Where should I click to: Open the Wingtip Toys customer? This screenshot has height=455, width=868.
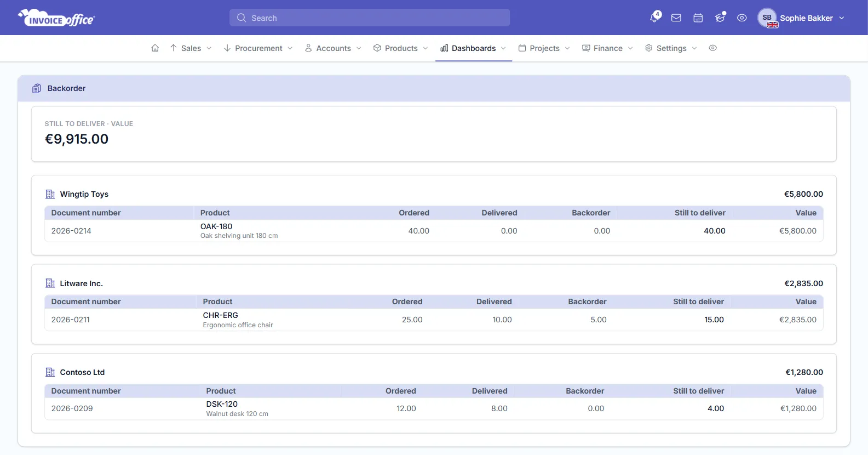click(x=84, y=194)
